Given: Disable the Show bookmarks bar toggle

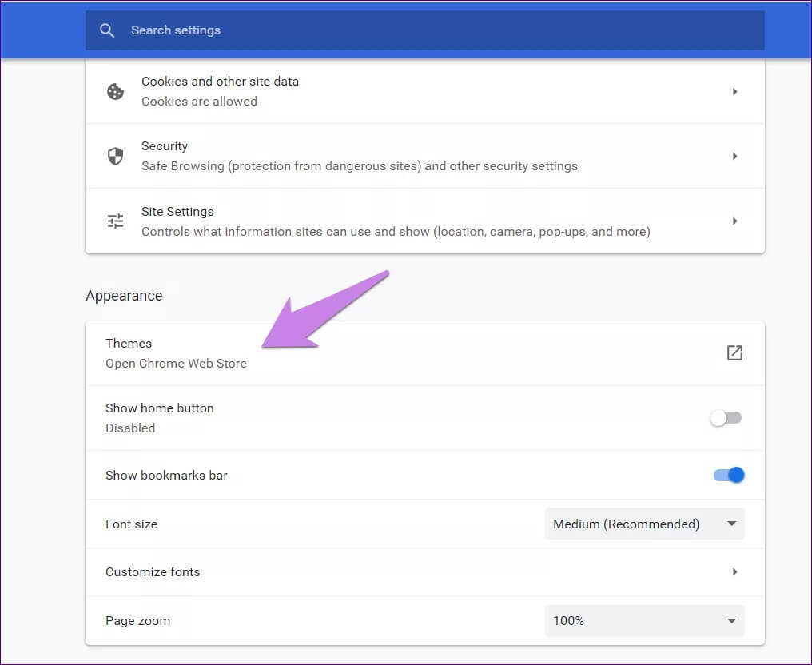Looking at the screenshot, I should pyautogui.click(x=729, y=475).
